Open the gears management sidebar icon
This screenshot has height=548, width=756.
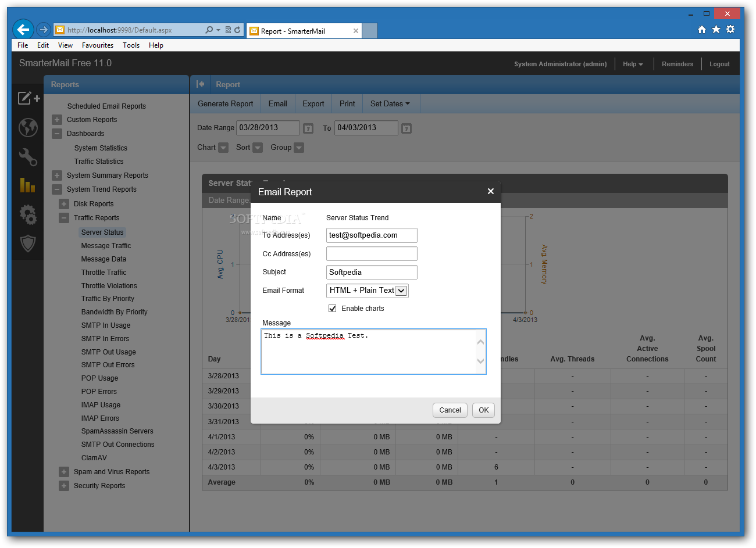click(28, 214)
